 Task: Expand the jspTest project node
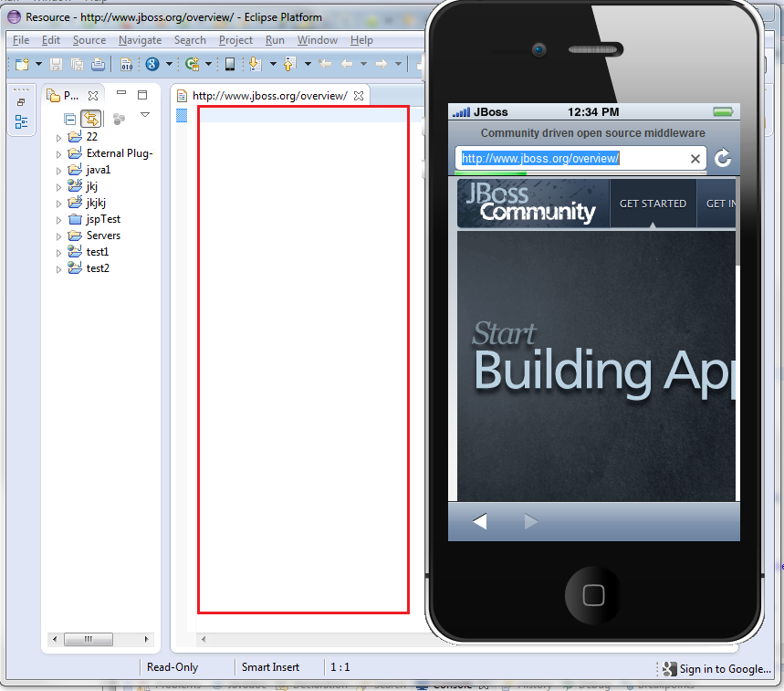coord(58,220)
